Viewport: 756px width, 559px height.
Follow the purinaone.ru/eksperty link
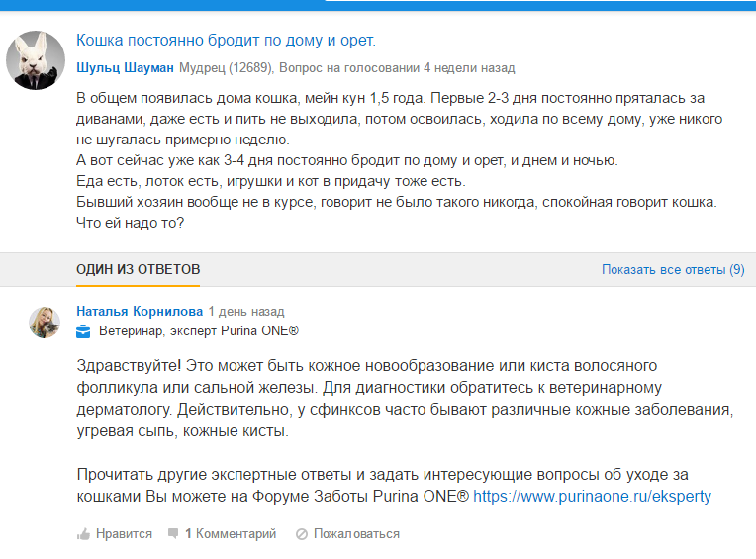tap(592, 496)
